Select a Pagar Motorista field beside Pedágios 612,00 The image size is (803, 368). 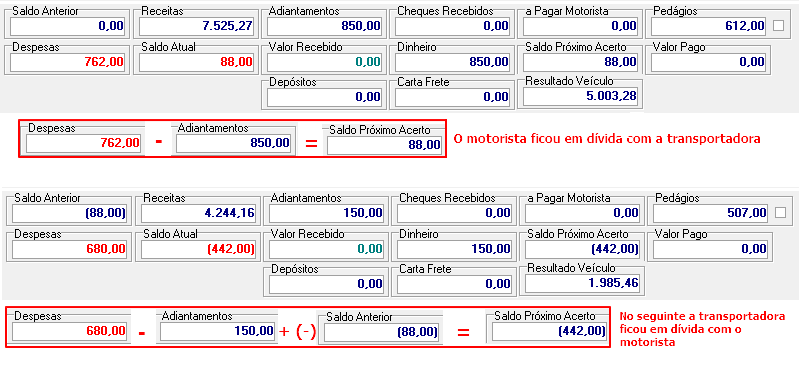pyautogui.click(x=581, y=26)
